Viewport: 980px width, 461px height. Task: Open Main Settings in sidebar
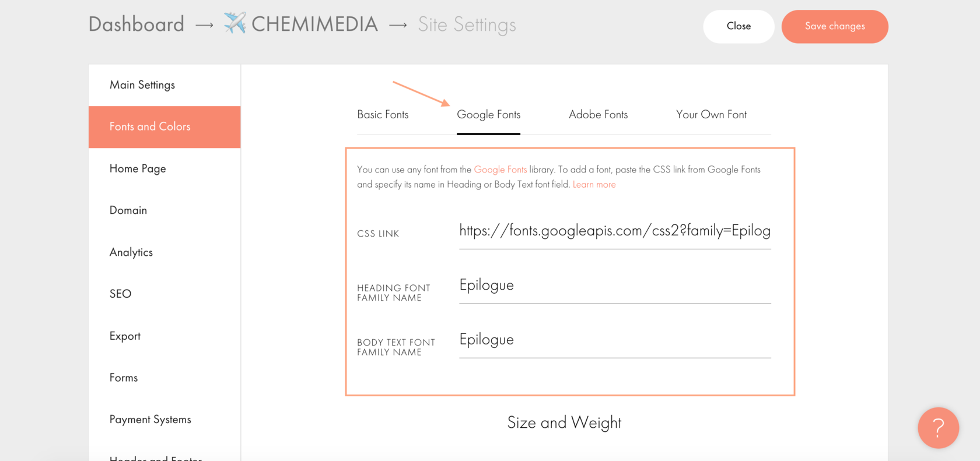(142, 85)
